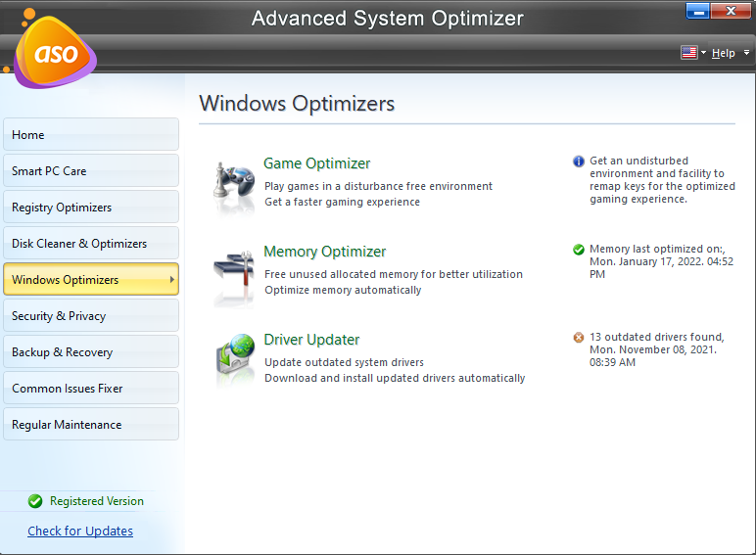Click the '13 outdated drivers found' status text

(x=657, y=349)
